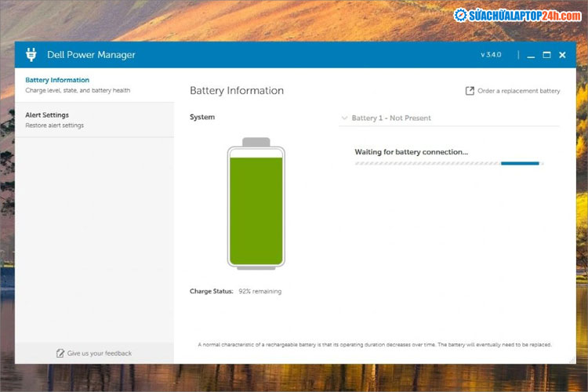Click the System label
The image size is (588, 392).
202,117
